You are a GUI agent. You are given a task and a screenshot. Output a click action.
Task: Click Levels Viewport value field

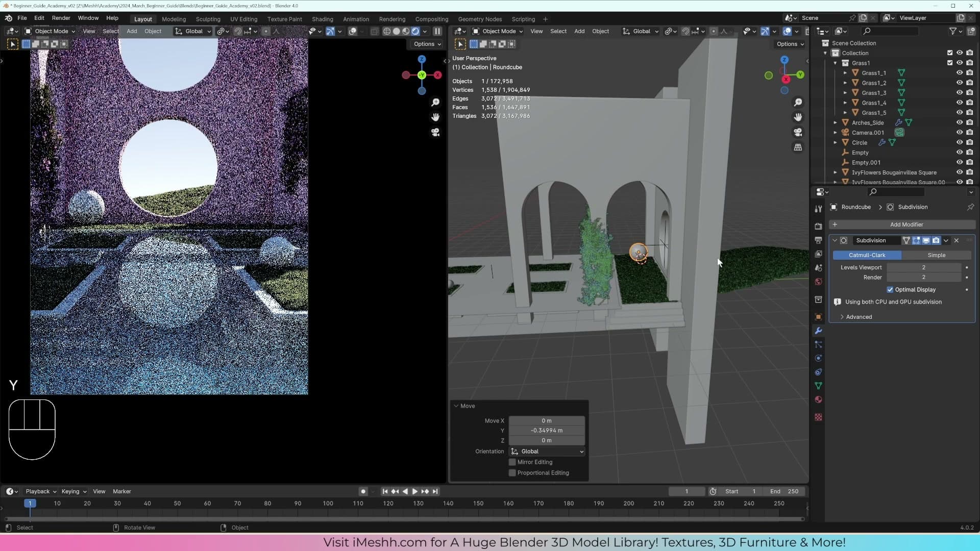tap(923, 267)
